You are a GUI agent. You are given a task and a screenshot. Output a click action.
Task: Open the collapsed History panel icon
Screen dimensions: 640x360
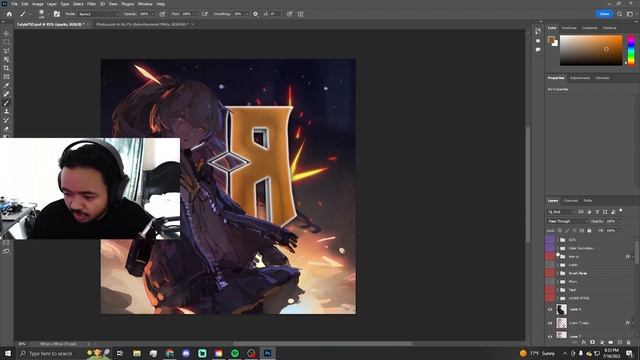coord(538,31)
